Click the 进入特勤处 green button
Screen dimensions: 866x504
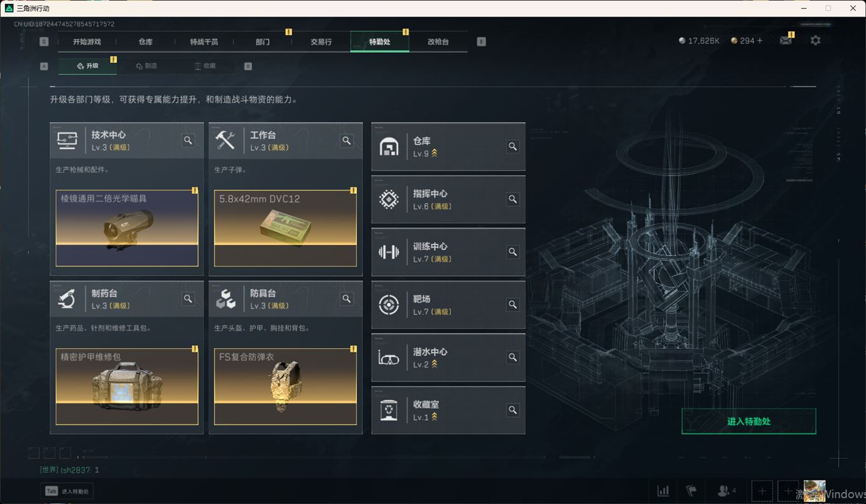click(x=749, y=421)
